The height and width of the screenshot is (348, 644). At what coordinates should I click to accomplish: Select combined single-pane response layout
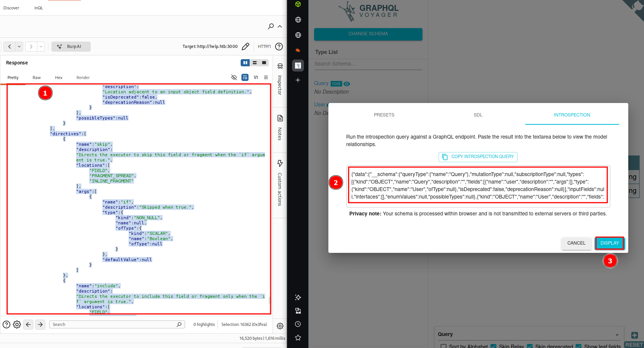264,63
